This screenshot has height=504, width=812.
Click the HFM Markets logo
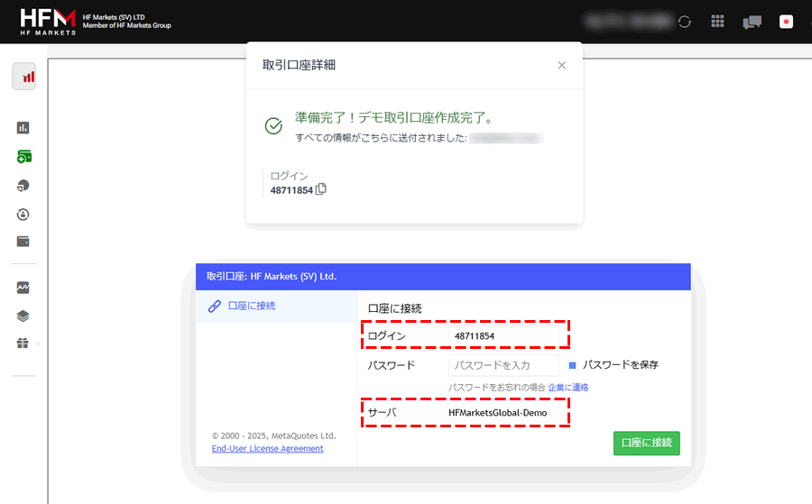48,22
